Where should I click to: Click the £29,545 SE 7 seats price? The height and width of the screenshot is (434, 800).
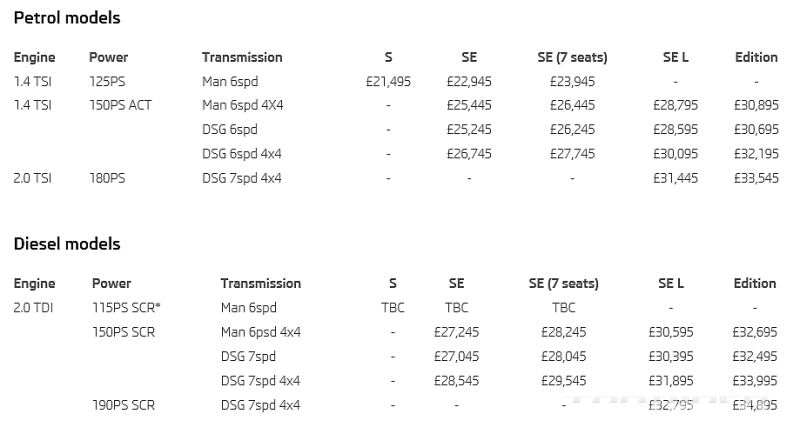point(564,381)
